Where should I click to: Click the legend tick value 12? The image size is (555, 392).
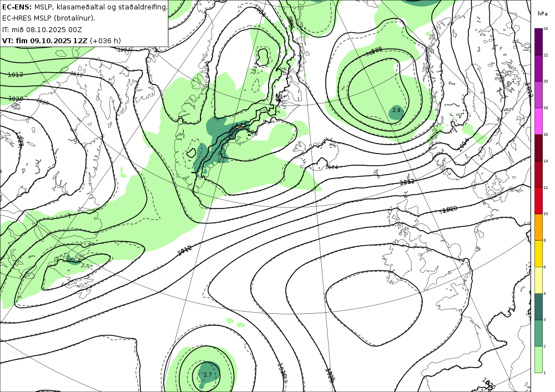point(546,188)
